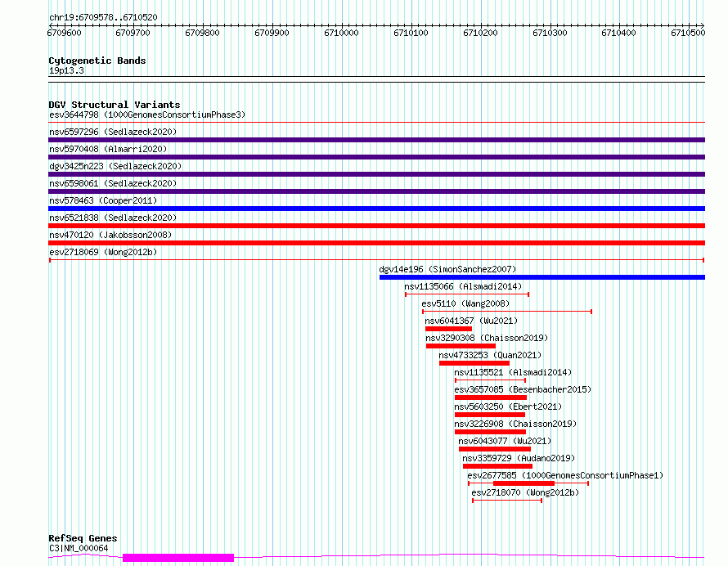
Task: Select the 19p13.3 band label
Action: click(66, 70)
